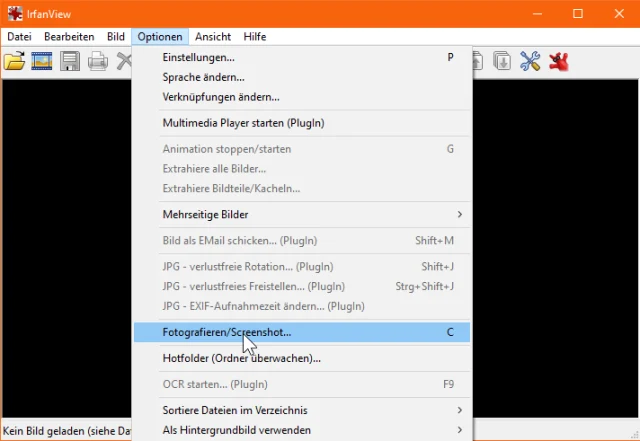Click the Delete X toolbar icon
Viewport: 640px width, 441px height.
point(124,62)
